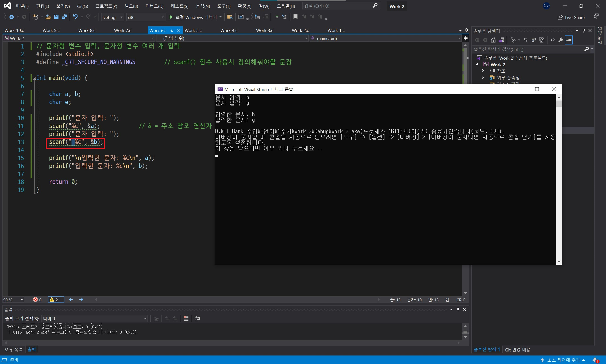The image size is (606, 364).
Task: Click the Find in Files folder icon
Action: coord(229,17)
